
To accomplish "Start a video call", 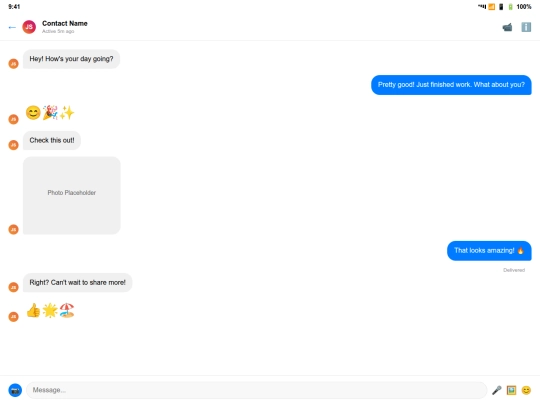I will pyautogui.click(x=507, y=27).
